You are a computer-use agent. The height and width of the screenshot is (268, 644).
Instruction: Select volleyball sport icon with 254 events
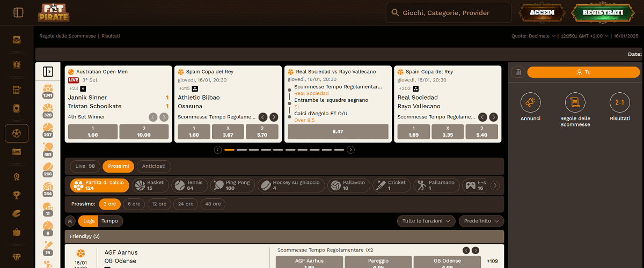coord(48,190)
